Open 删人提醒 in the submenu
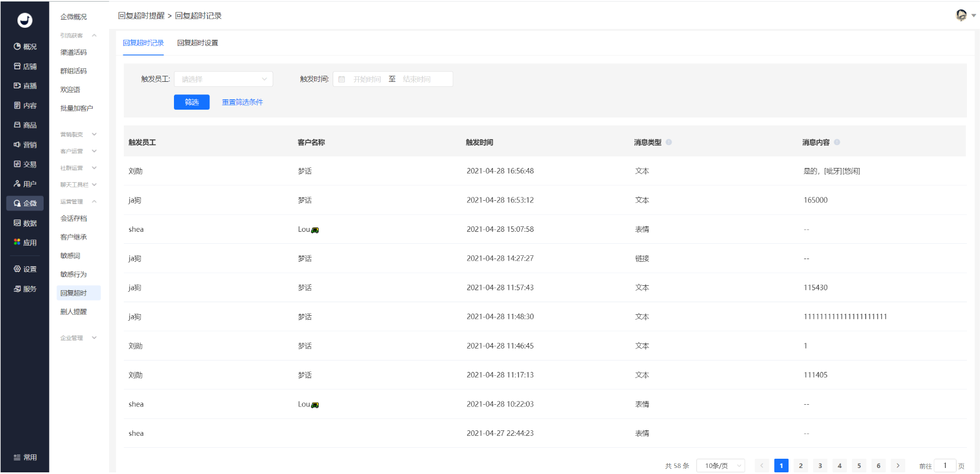 (x=74, y=312)
